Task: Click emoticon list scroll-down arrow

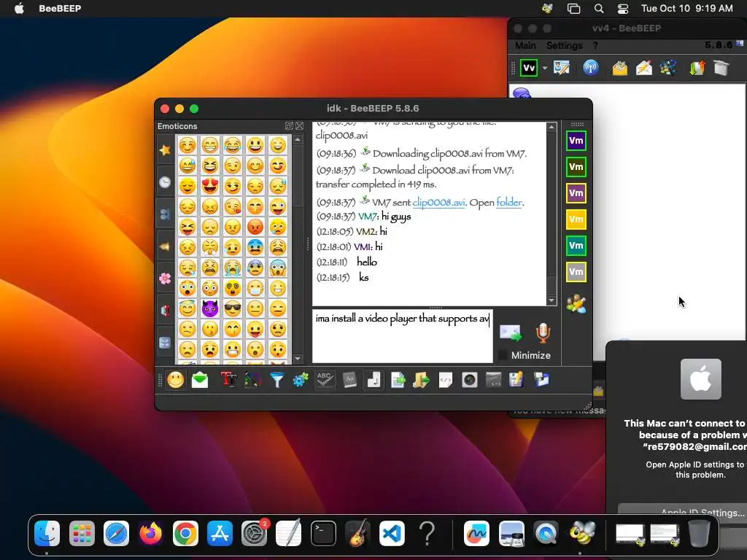Action: tap(298, 359)
